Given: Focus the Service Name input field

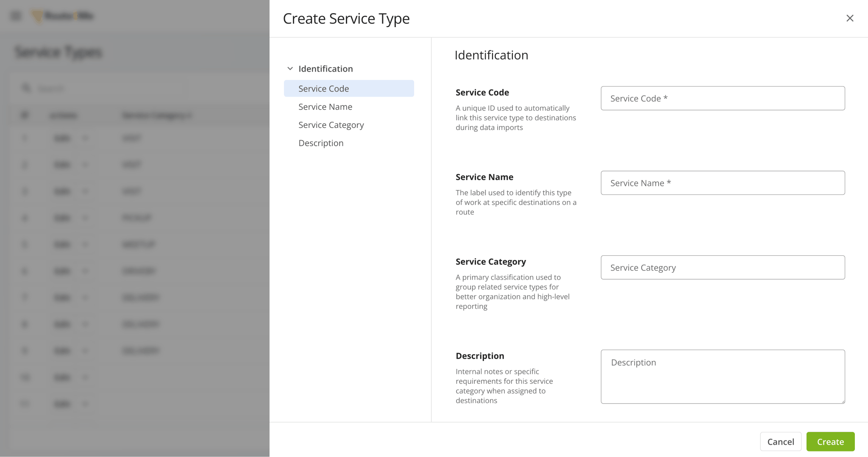Looking at the screenshot, I should pyautogui.click(x=722, y=183).
